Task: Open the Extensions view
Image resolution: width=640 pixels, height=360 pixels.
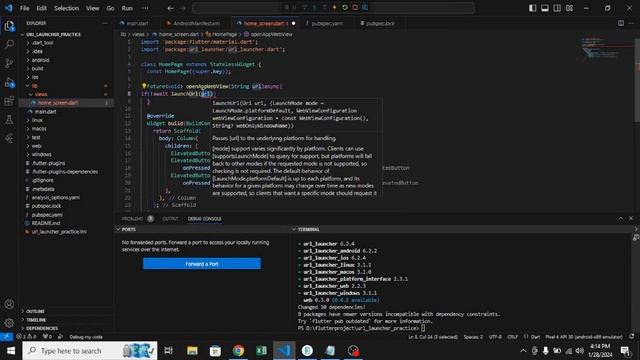Action: click(9, 101)
